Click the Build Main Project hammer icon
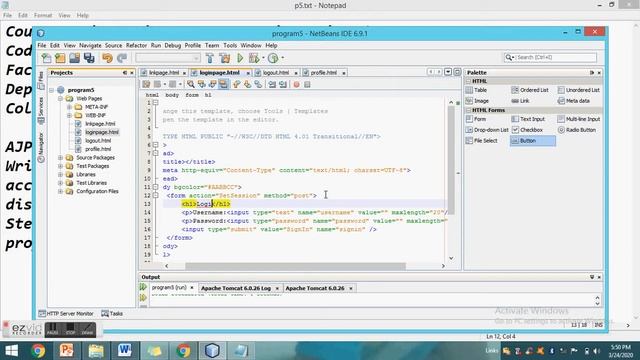Image resolution: width=640 pixels, height=360 pixels. pyautogui.click(x=210, y=58)
